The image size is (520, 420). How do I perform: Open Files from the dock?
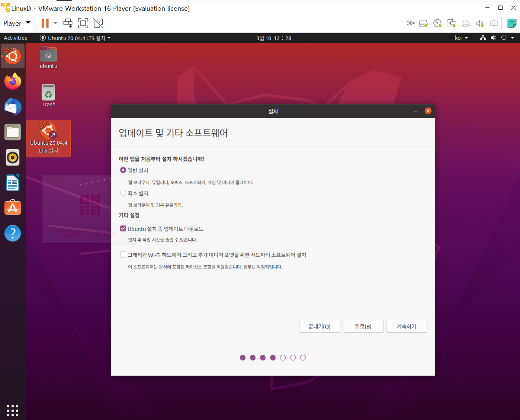coord(13,132)
